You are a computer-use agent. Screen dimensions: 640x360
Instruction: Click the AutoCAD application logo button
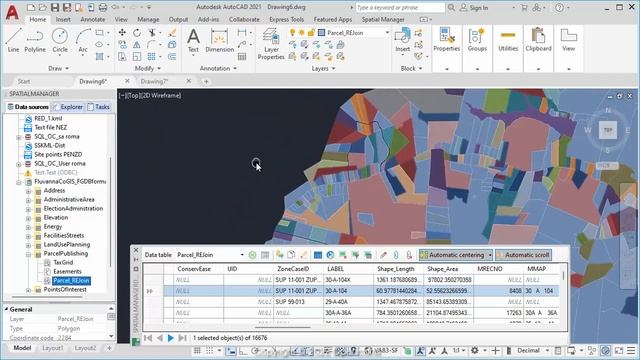click(12, 12)
